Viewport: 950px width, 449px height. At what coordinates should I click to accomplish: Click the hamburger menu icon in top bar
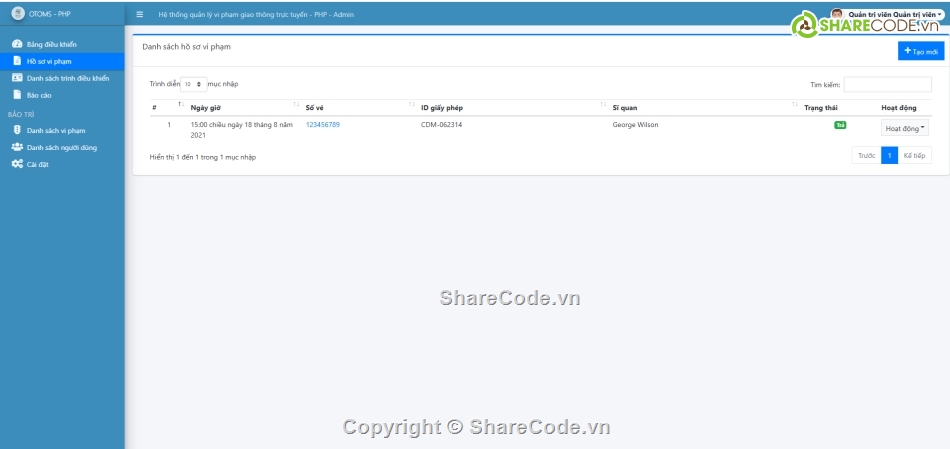coord(140,14)
